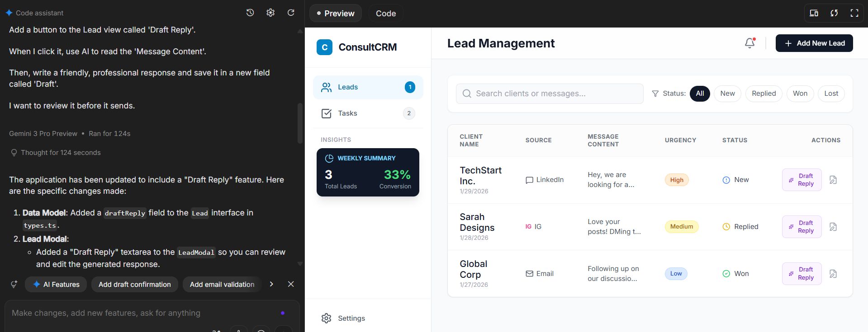Image resolution: width=868 pixels, height=332 pixels.
Task: Click the Tasks count badge 2
Action: [x=409, y=113]
